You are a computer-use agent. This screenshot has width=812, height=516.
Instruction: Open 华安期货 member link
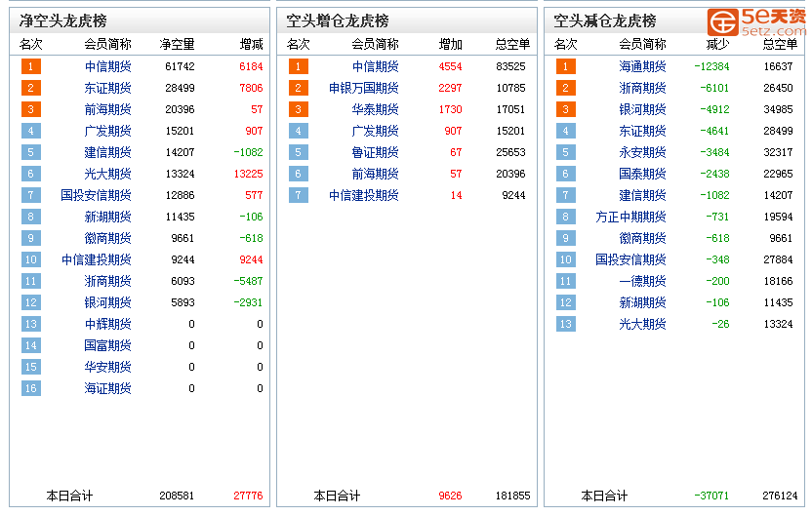(107, 368)
